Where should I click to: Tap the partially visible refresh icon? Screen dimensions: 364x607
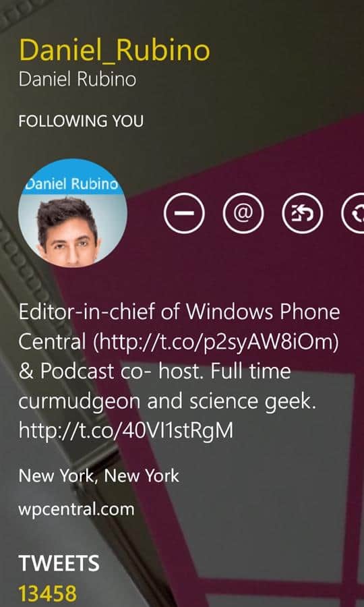point(353,213)
